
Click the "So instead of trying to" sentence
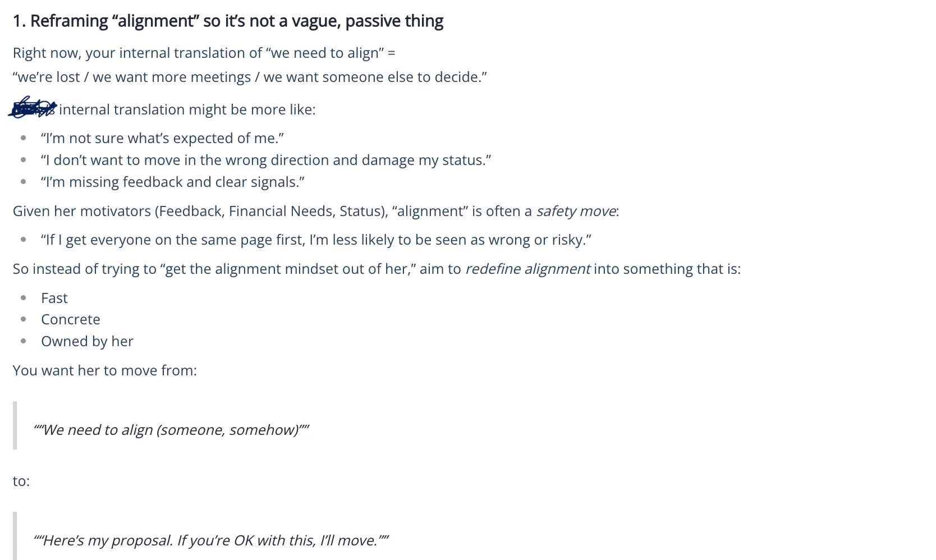377,269
